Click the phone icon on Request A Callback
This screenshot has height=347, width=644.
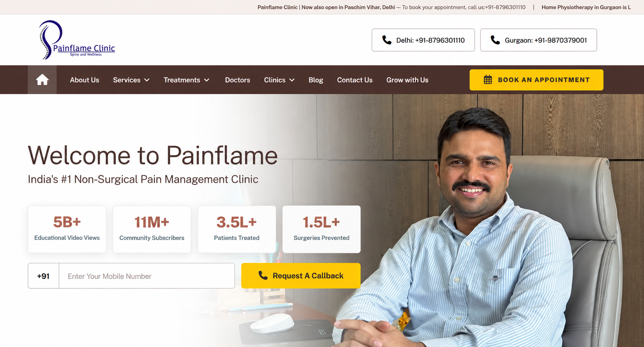click(x=263, y=275)
